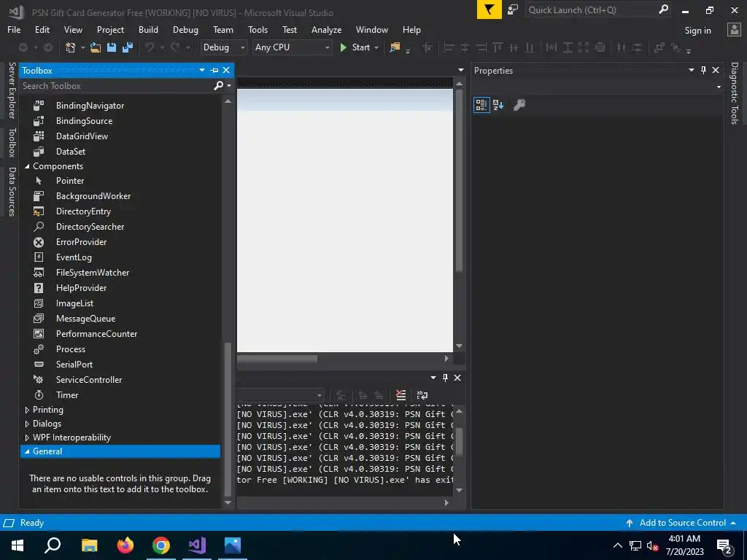Click the yellow feedback notification flag
This screenshot has width=747, height=560.
click(489, 9)
